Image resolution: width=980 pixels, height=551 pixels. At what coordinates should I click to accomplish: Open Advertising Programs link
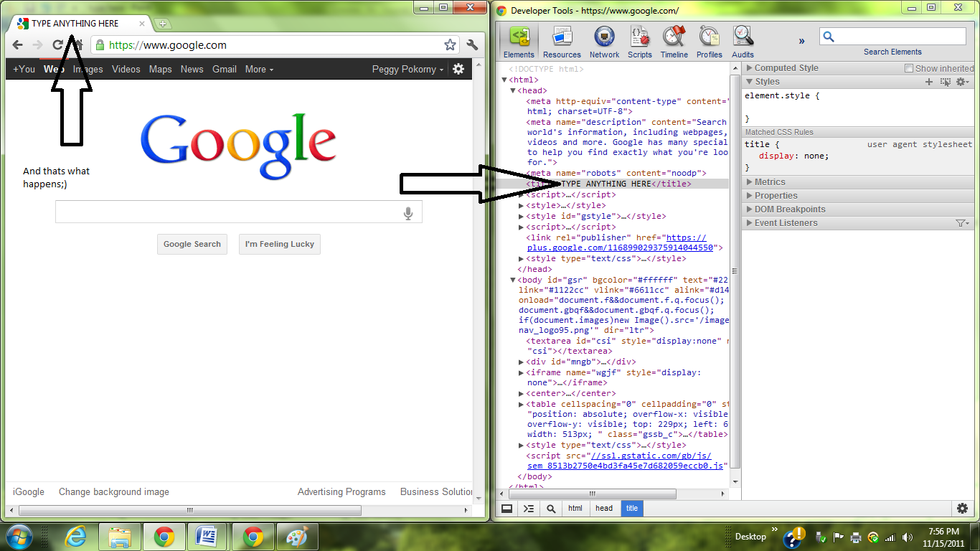pos(341,492)
